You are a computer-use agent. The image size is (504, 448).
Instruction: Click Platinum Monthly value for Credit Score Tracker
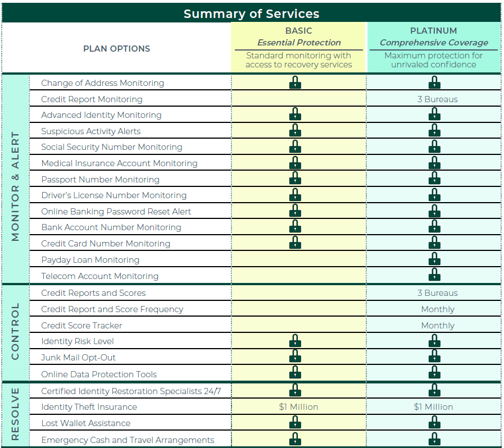coord(437,326)
